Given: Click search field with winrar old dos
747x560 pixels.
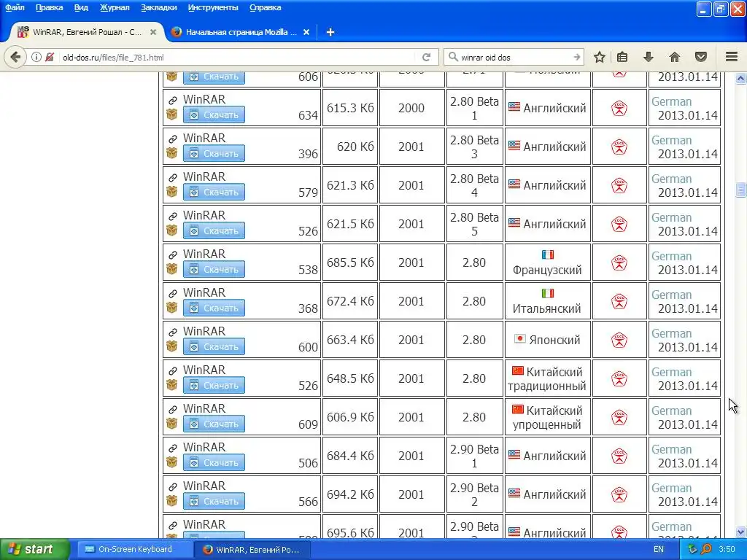Looking at the screenshot, I should (x=514, y=57).
